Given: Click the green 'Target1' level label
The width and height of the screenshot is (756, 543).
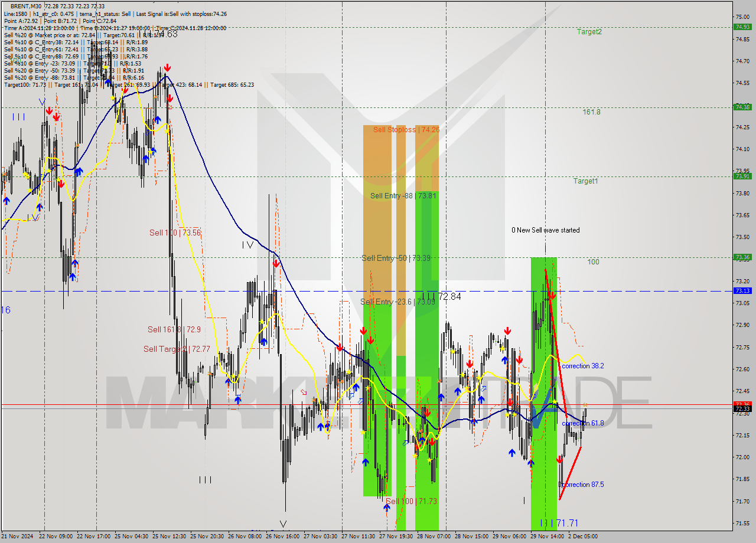Looking at the screenshot, I should point(585,181).
